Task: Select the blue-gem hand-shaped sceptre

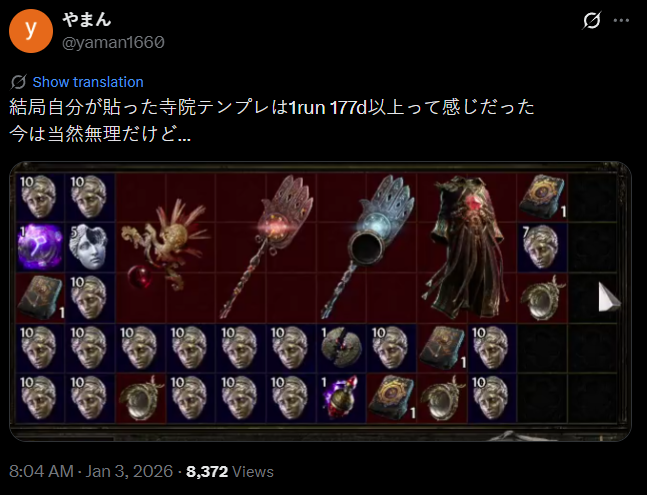Action: click(367, 247)
